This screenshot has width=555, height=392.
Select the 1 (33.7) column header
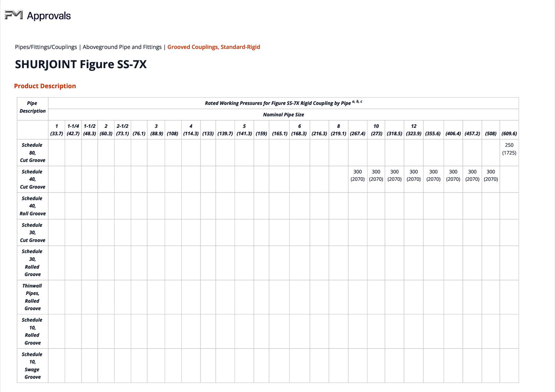coord(57,130)
